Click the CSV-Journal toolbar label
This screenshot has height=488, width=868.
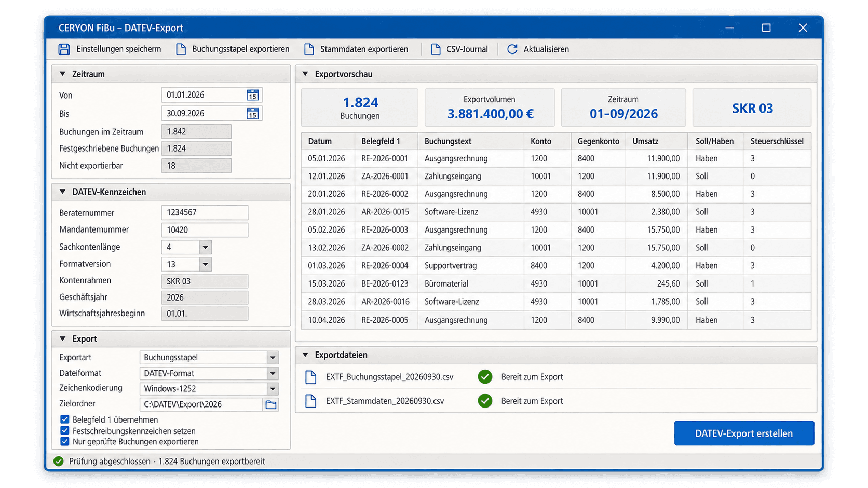tap(467, 49)
